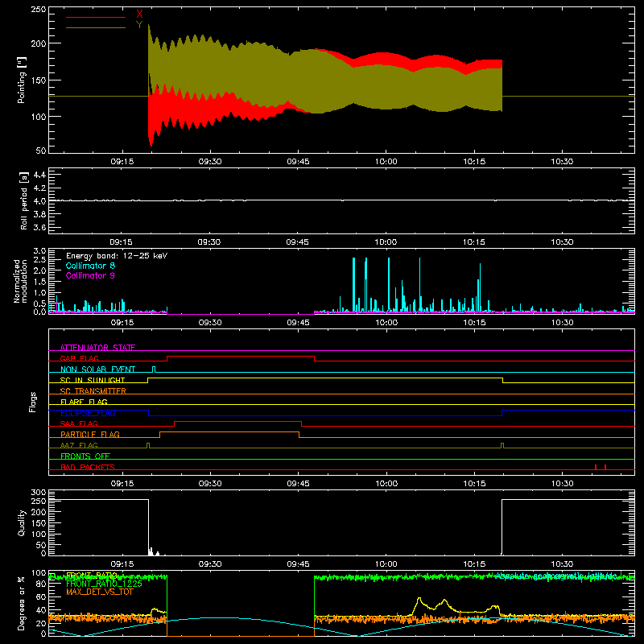The width and height of the screenshot is (644, 644).
Task: Click the FRONTS_OFF flag label
Action: pos(85,456)
